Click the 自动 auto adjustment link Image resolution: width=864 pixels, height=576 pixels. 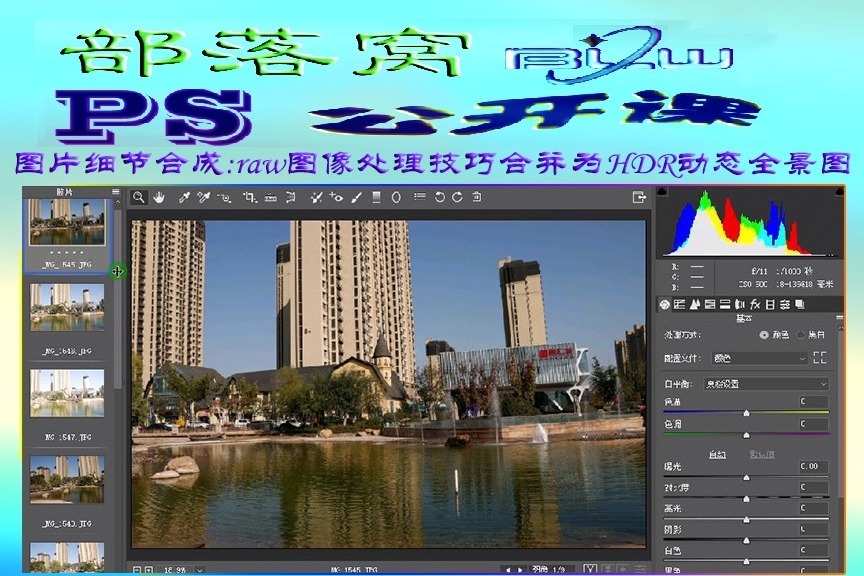[717, 455]
